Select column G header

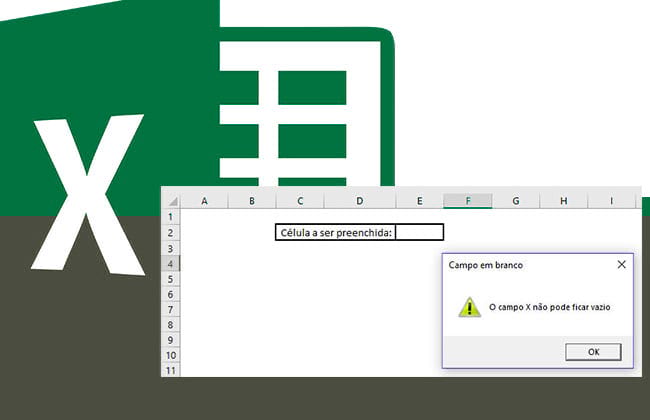[516, 201]
